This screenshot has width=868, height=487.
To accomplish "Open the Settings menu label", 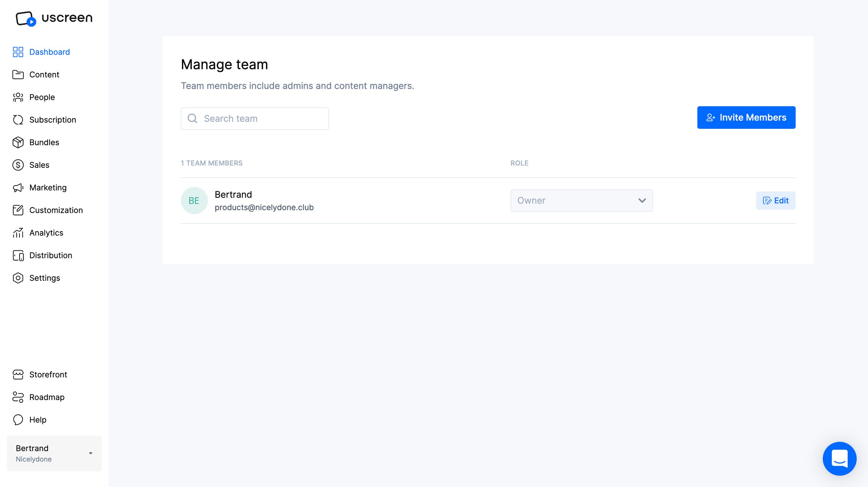I will (x=45, y=278).
